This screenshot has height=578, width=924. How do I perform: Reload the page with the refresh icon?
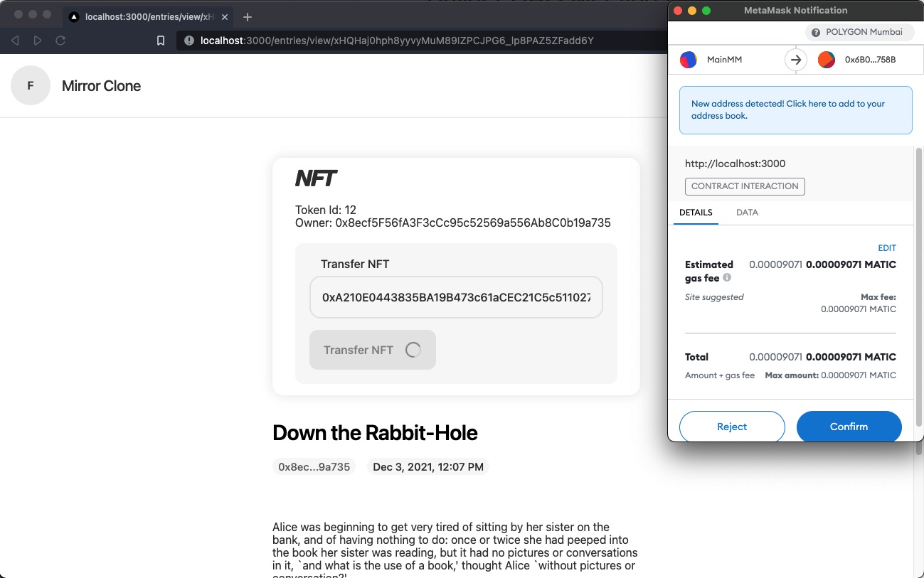click(x=60, y=41)
